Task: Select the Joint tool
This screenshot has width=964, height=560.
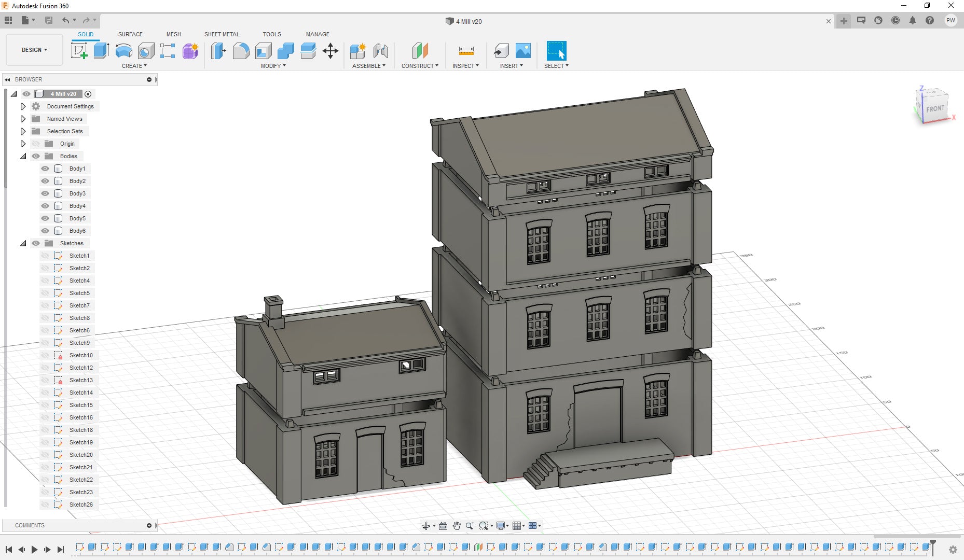Action: [x=381, y=51]
